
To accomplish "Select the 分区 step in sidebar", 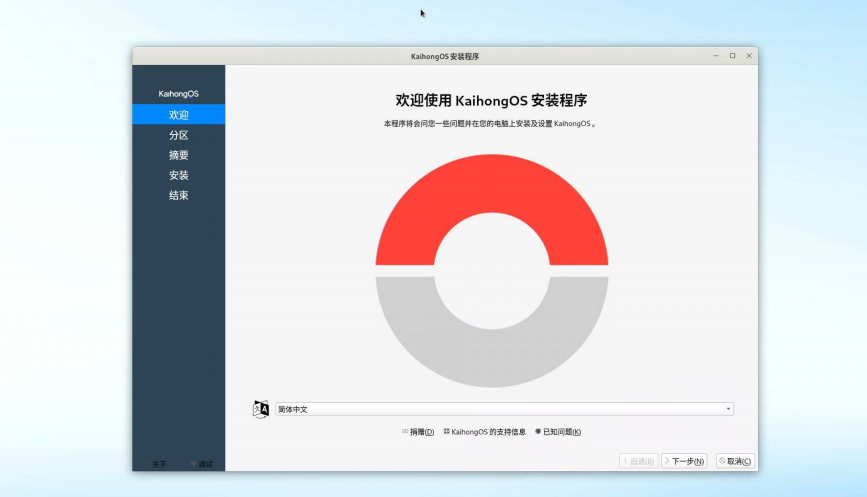I will [x=179, y=135].
